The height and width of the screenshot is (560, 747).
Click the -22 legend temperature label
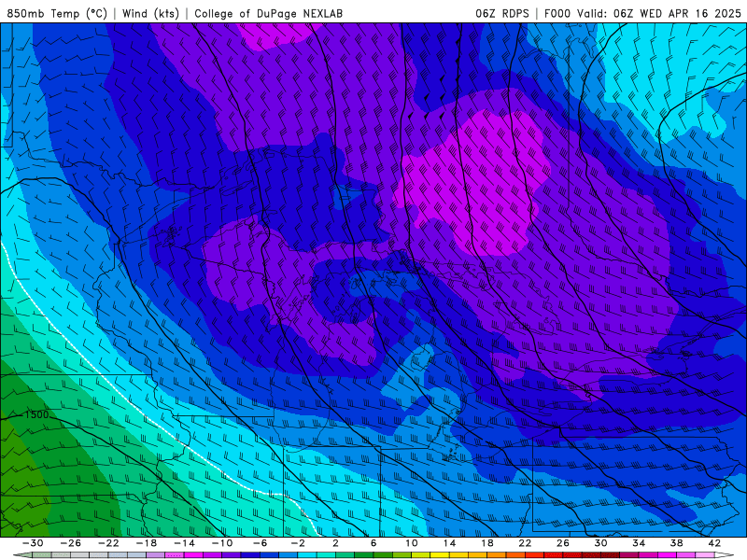[108, 543]
